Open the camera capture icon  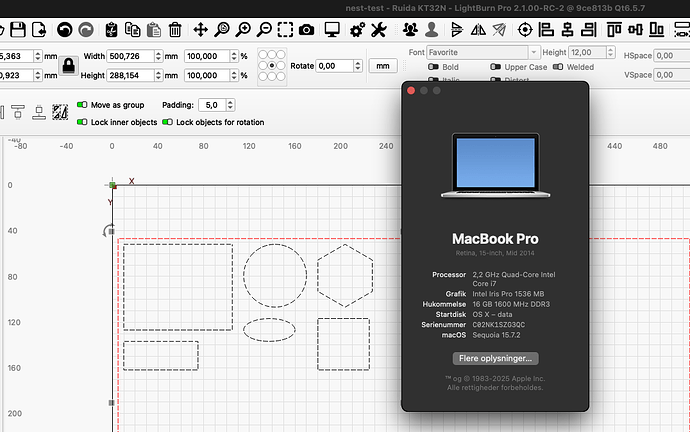pos(305,30)
